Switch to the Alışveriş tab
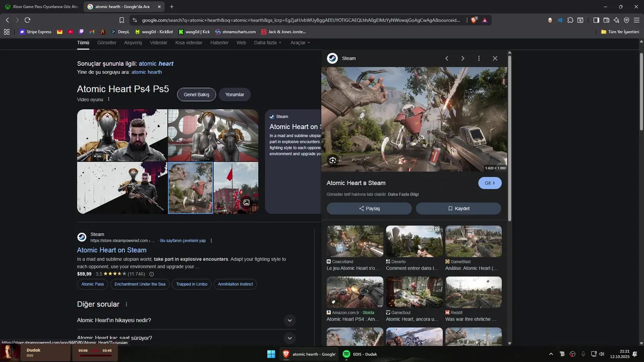The height and width of the screenshot is (362, 644). (x=133, y=43)
